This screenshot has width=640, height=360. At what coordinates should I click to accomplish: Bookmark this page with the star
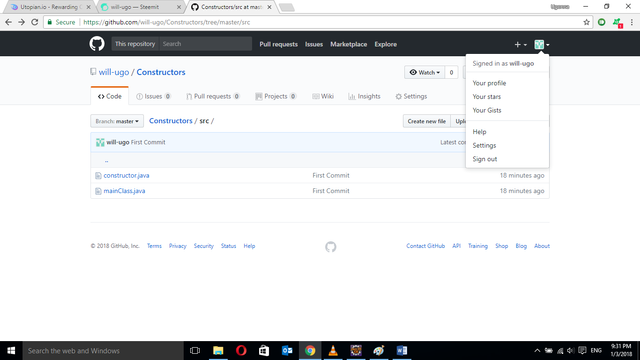coord(587,22)
